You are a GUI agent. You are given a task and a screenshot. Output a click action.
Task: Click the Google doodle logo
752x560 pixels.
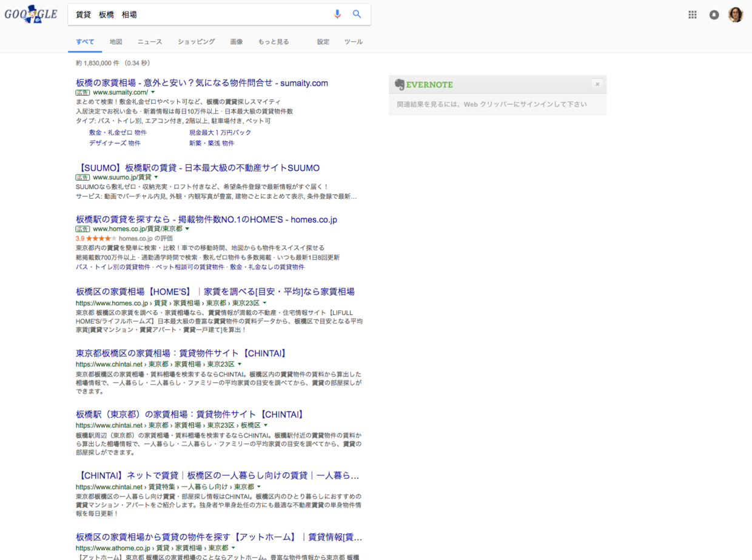31,14
